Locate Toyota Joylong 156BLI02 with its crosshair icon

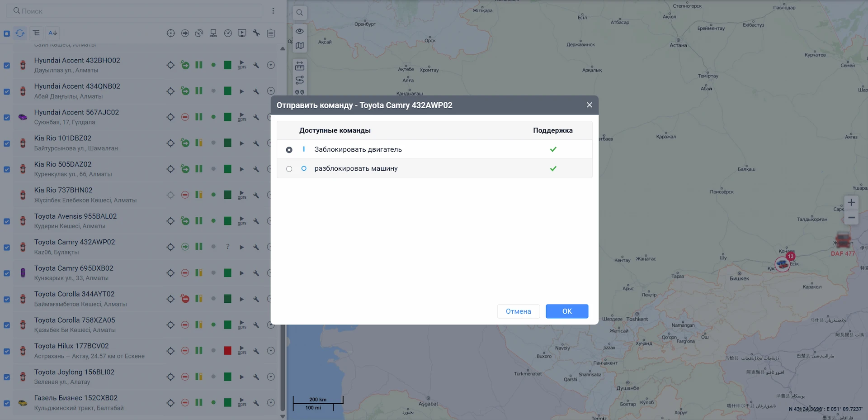[x=170, y=377]
